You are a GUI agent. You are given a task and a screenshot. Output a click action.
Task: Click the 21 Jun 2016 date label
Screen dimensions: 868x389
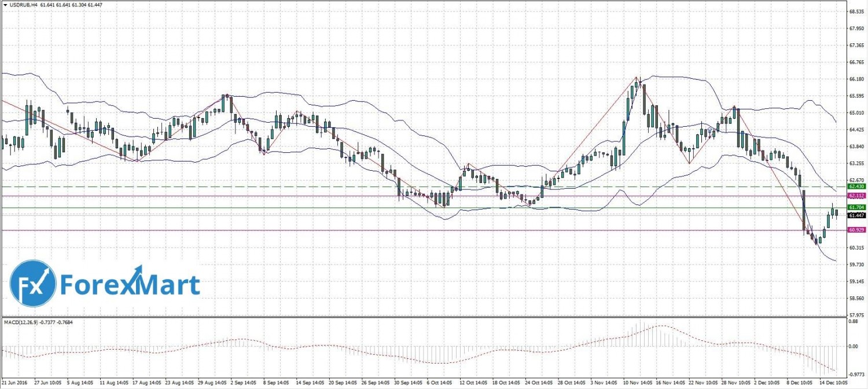coord(14,383)
